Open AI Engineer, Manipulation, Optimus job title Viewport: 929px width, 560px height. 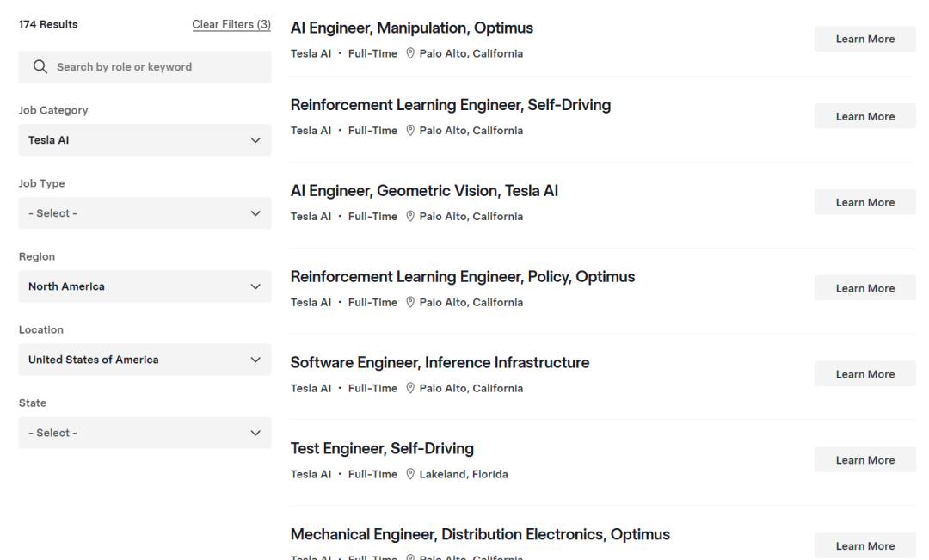[412, 28]
